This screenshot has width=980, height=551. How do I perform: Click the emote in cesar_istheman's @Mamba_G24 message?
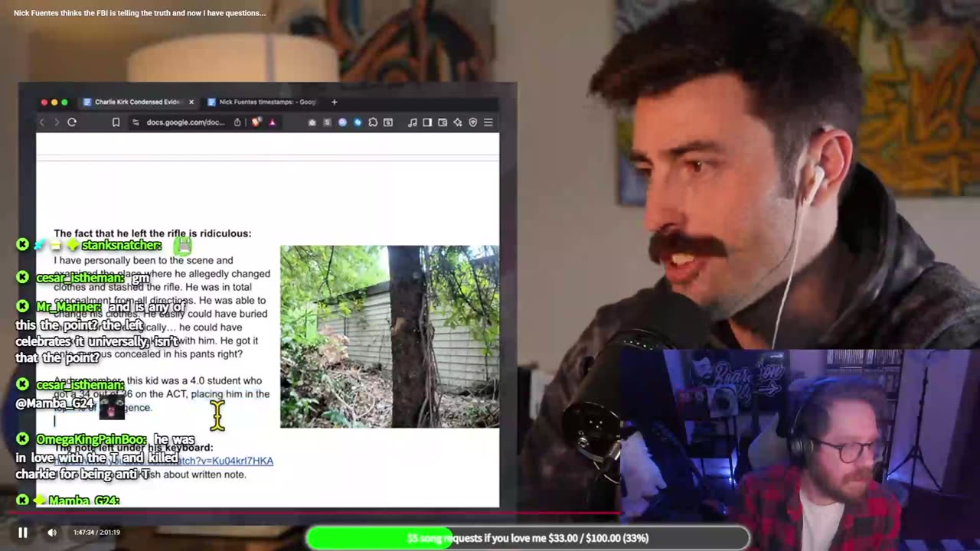112,406
